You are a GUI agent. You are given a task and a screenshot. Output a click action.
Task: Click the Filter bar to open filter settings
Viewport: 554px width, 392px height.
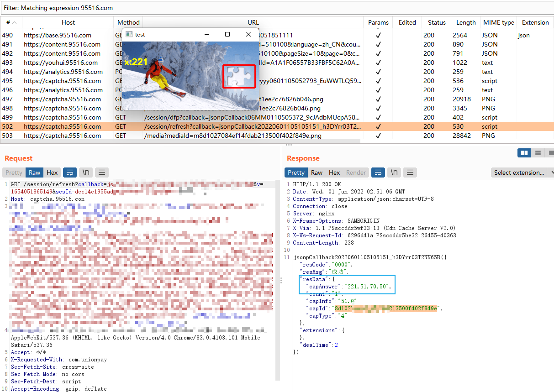coord(183,8)
